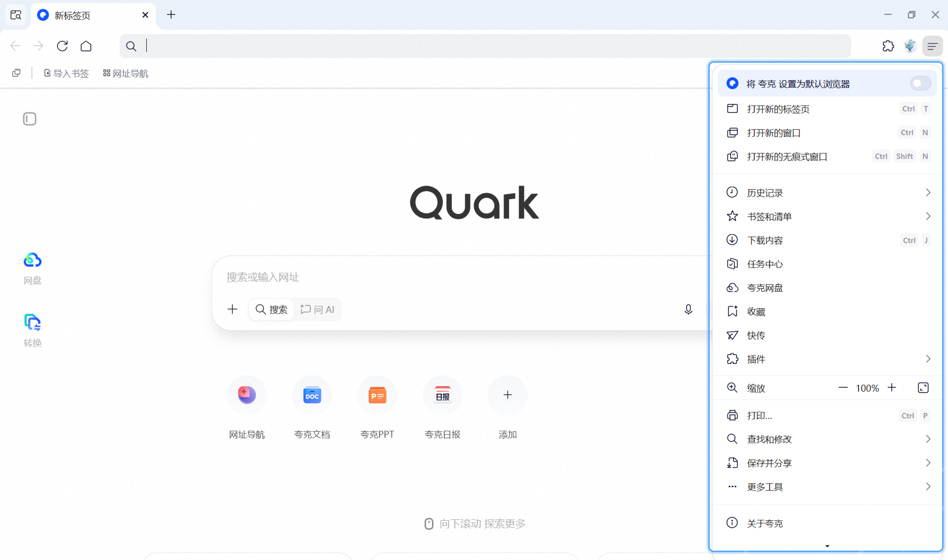Screen dimensions: 948x560
Task: Click the 导入书签 bookmark bar link
Action: point(66,73)
